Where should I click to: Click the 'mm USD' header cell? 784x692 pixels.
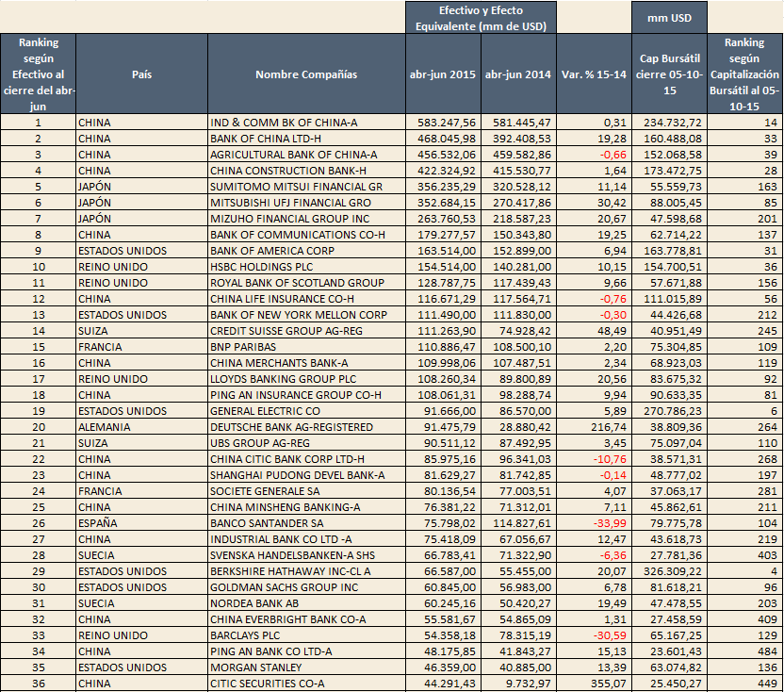[669, 18]
